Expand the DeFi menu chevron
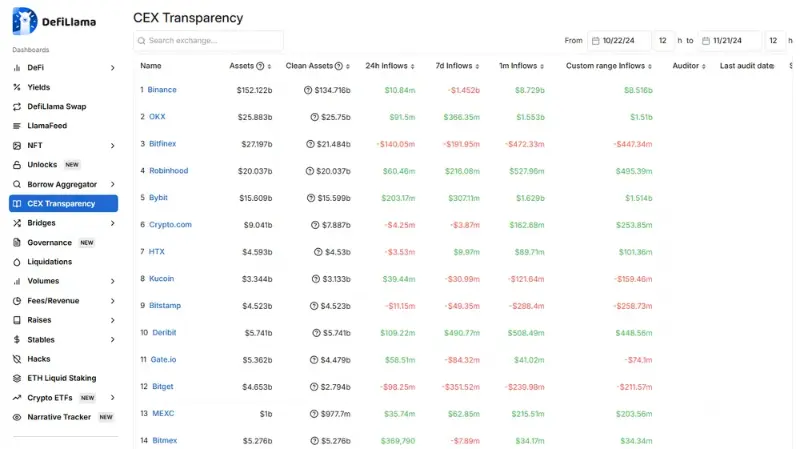 [112, 68]
